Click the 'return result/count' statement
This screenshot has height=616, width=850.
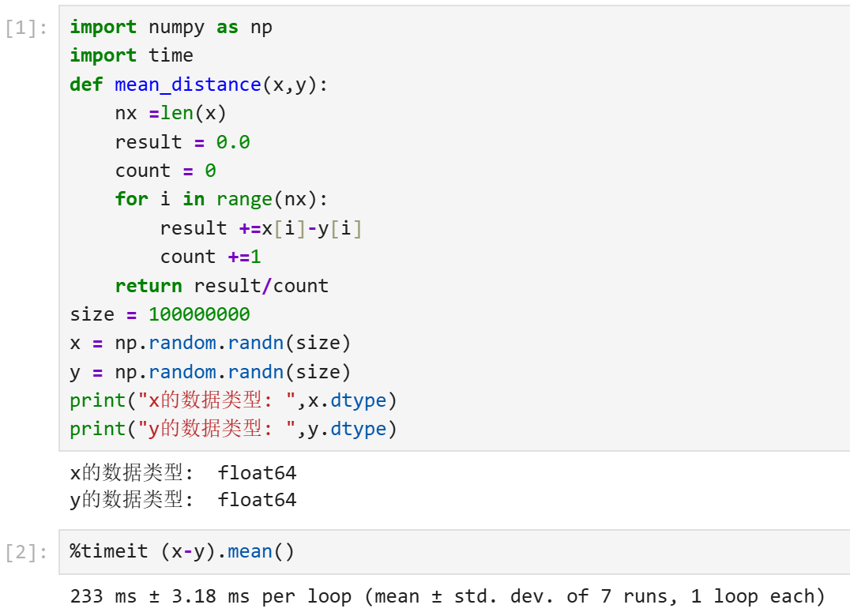(x=222, y=286)
